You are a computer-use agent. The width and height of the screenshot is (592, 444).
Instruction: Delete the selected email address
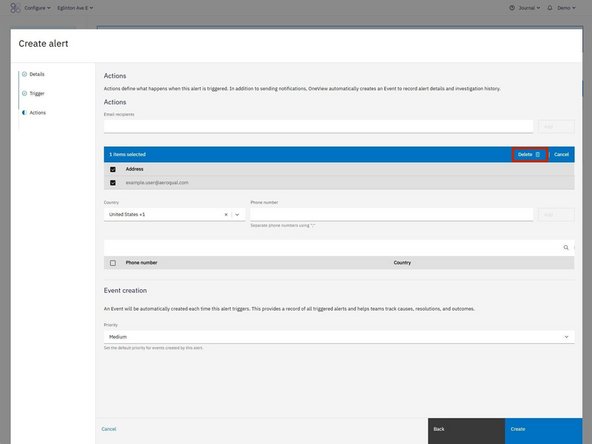tap(530, 154)
